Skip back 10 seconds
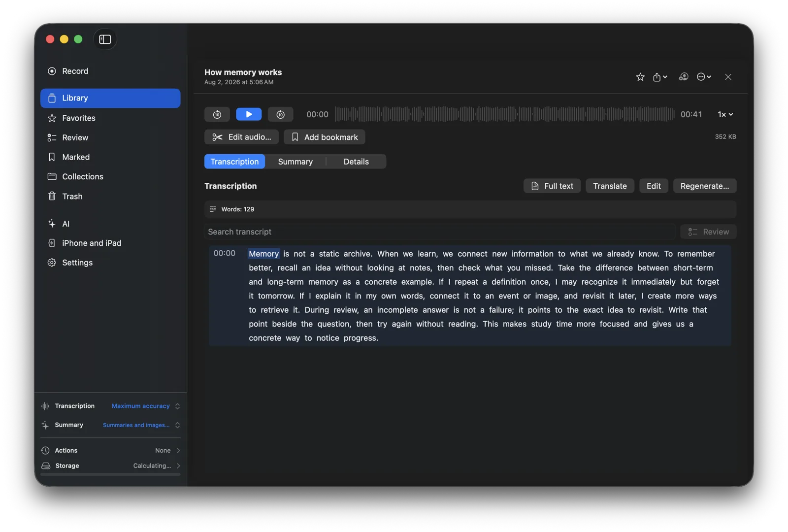This screenshot has width=788, height=532. tap(217, 114)
